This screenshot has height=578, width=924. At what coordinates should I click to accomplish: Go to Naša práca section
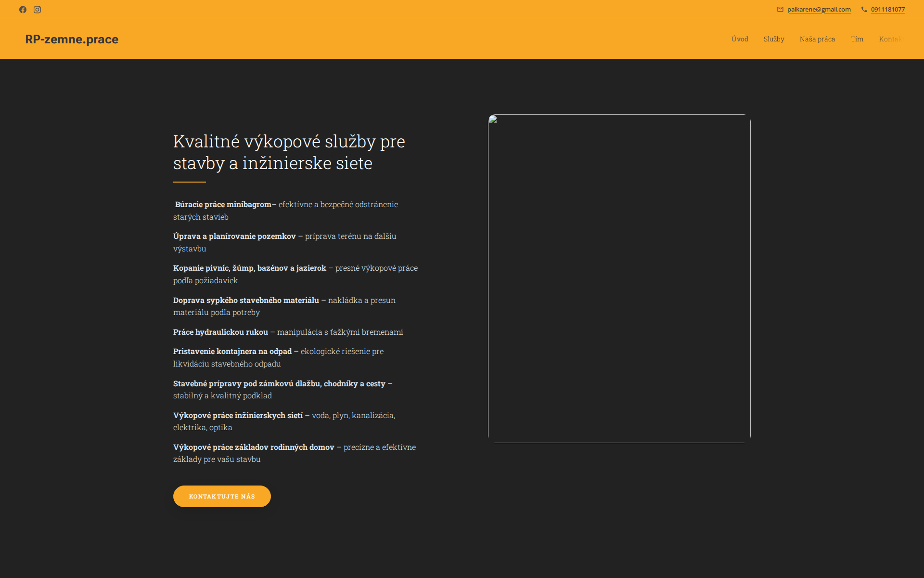(817, 39)
